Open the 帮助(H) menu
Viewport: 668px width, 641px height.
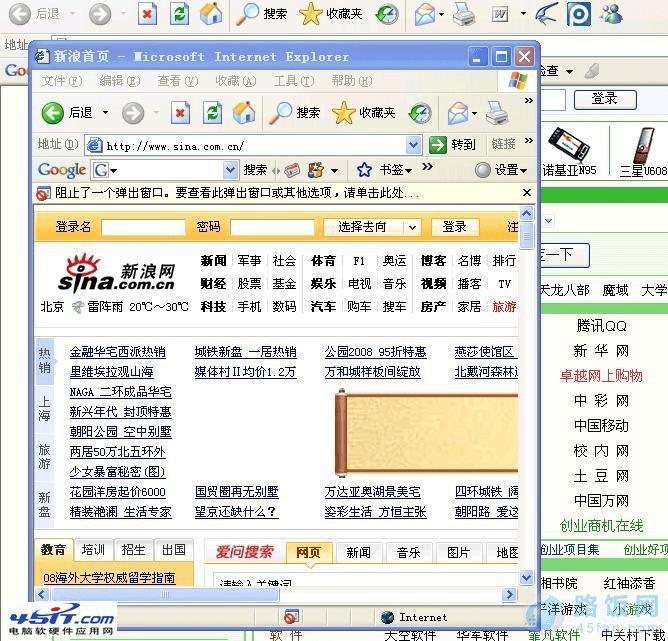pos(352,80)
